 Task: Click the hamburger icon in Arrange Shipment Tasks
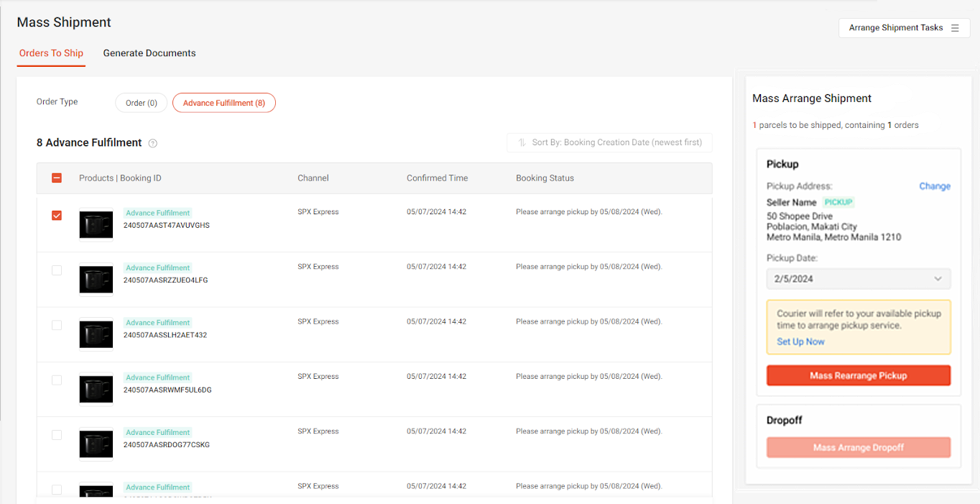955,27
